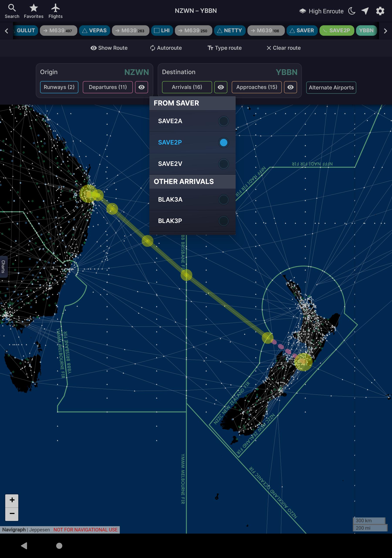Open the Flights airplane icon
Viewport: 392px width, 558px height.
[55, 11]
